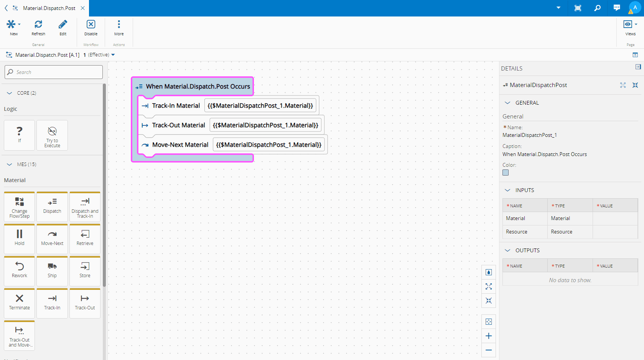Viewport: 644px width, 360px height.
Task: Select the Dispatch and Track-In block
Action: coord(85,206)
